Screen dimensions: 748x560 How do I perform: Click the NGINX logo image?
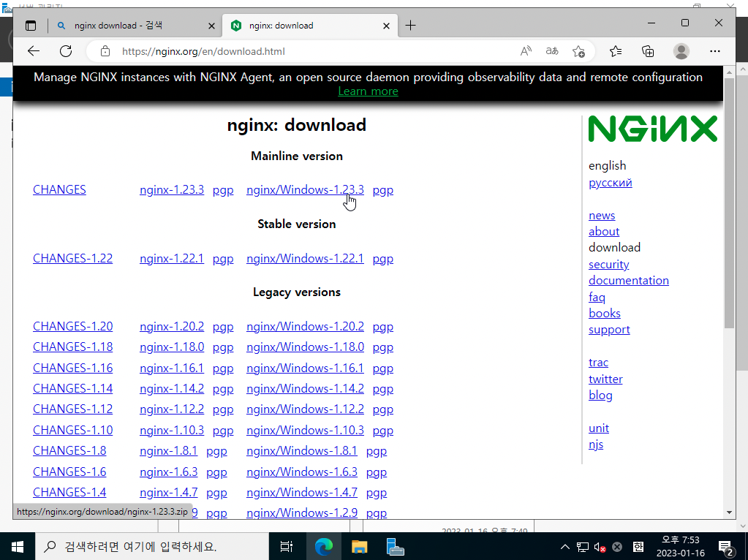pyautogui.click(x=653, y=129)
